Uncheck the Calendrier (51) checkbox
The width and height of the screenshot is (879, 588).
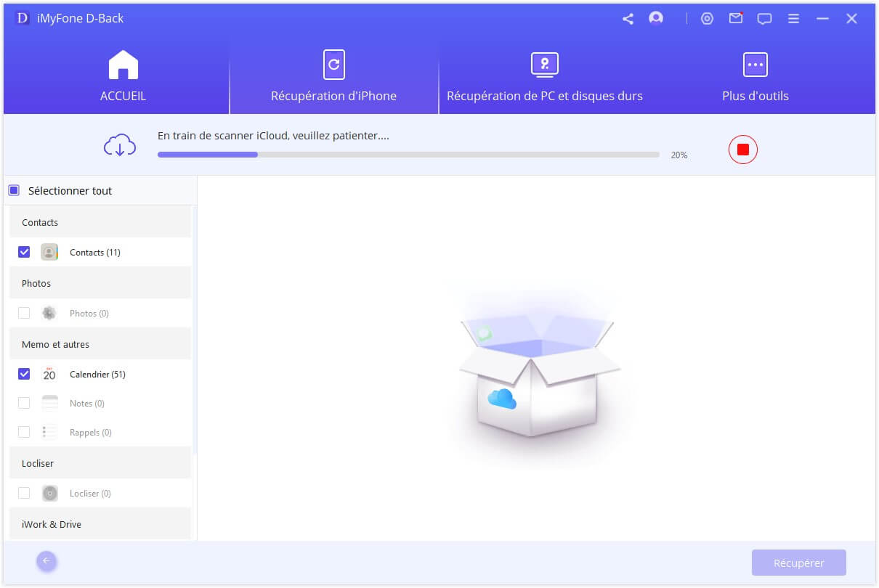click(x=24, y=374)
